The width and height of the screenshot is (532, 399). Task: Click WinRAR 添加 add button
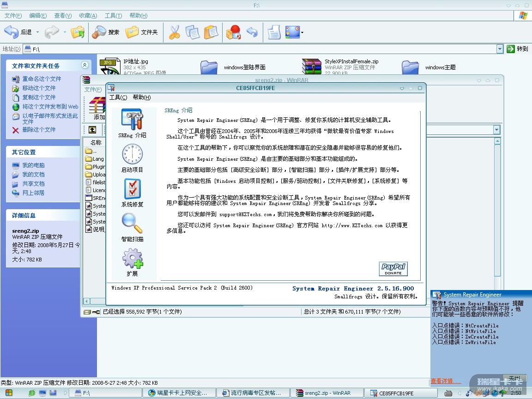coord(97,109)
